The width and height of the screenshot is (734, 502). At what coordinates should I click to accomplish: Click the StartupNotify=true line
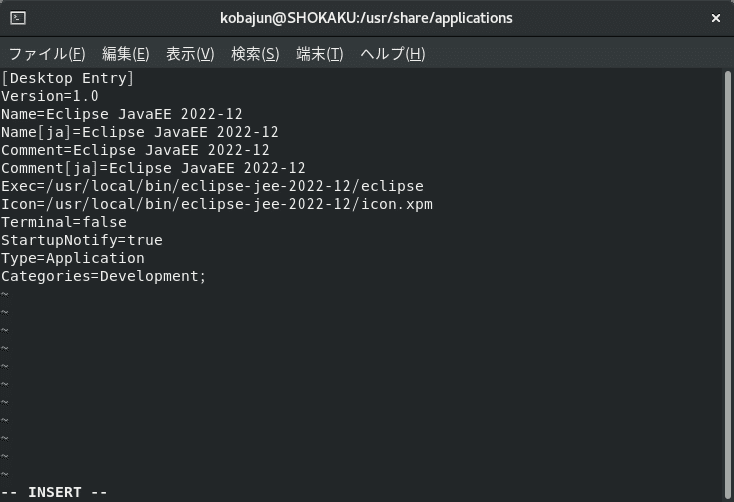81,240
